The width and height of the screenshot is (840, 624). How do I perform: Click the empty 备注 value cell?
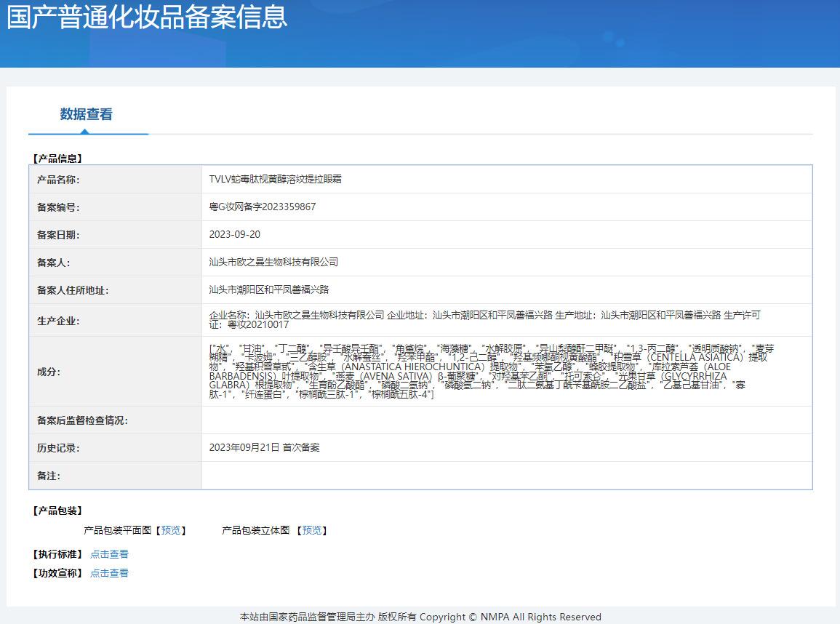click(506, 476)
